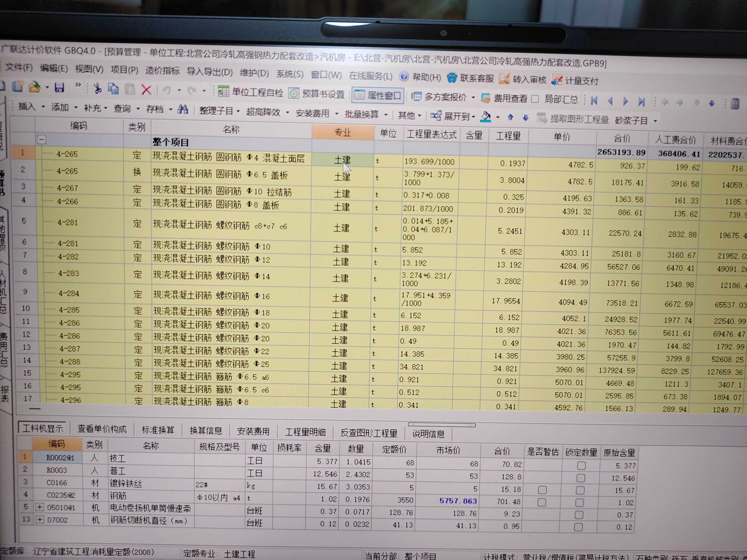Click the 合价 total 2653193.89
This screenshot has width=747, height=560.
[x=621, y=152]
